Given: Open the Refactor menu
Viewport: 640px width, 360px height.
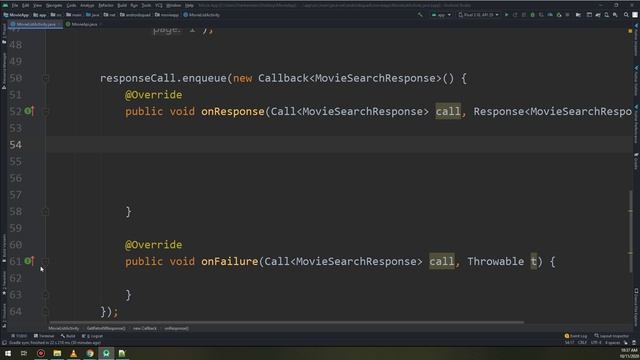Looking at the screenshot, I should coord(106,6).
